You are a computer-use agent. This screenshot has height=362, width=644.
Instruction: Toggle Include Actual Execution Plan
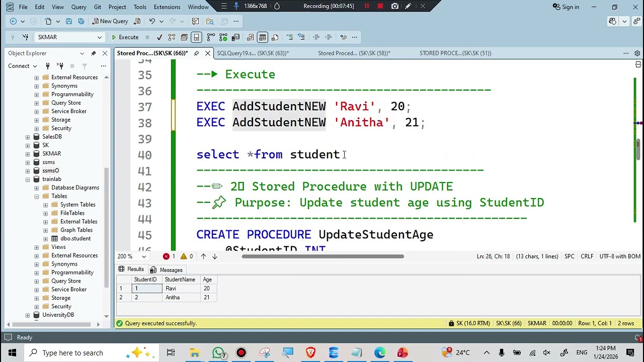(x=211, y=37)
